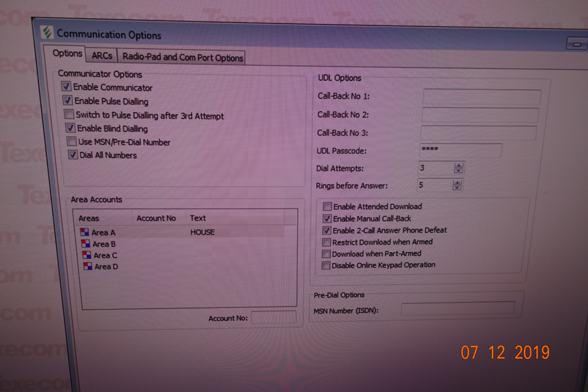Screen dimensions: 588x392
Task: Switch to the ARCs tab
Action: (102, 55)
